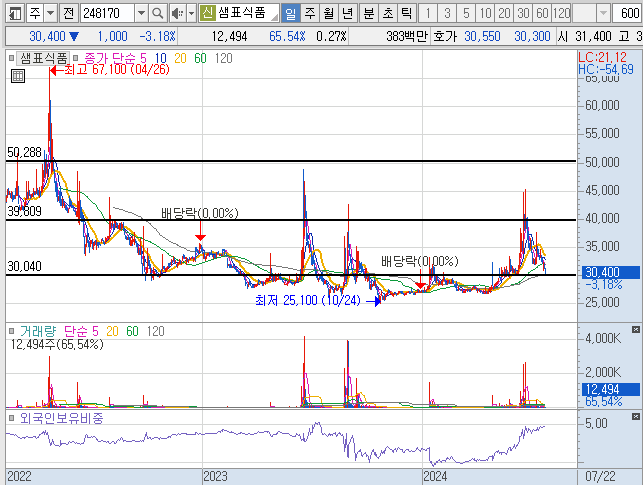This screenshot has width=643, height=485.
Task: Select the 초 second chart tab
Action: click(x=388, y=13)
